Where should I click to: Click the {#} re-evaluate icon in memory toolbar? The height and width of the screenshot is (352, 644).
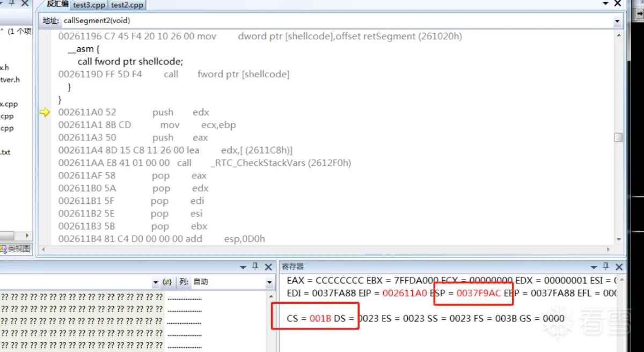(x=167, y=282)
